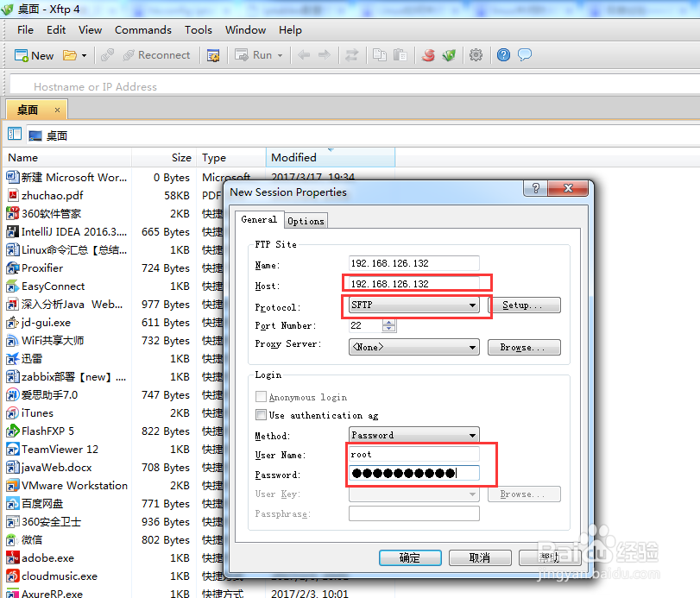Viewport: 700px width, 598px height.
Task: Click the Password field
Action: [x=413, y=473]
